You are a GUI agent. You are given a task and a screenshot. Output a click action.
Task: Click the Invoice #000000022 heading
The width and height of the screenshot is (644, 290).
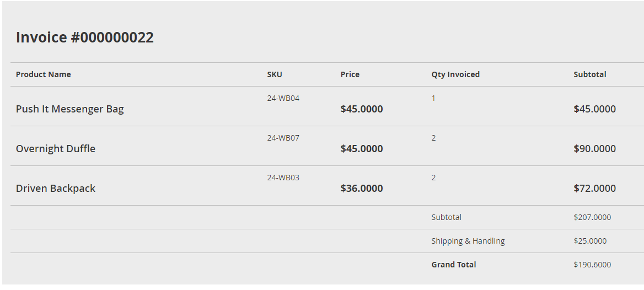(x=85, y=37)
